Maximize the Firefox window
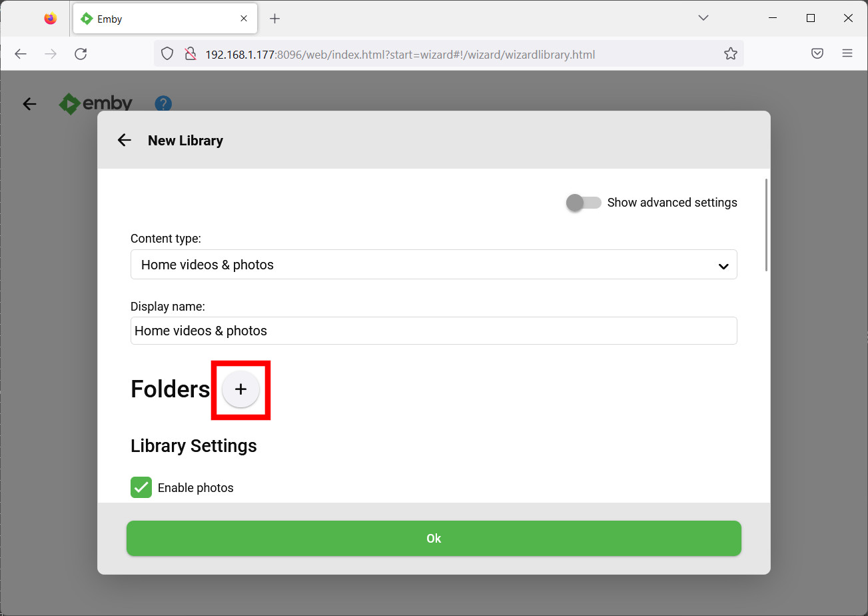The height and width of the screenshot is (616, 868). click(811, 19)
